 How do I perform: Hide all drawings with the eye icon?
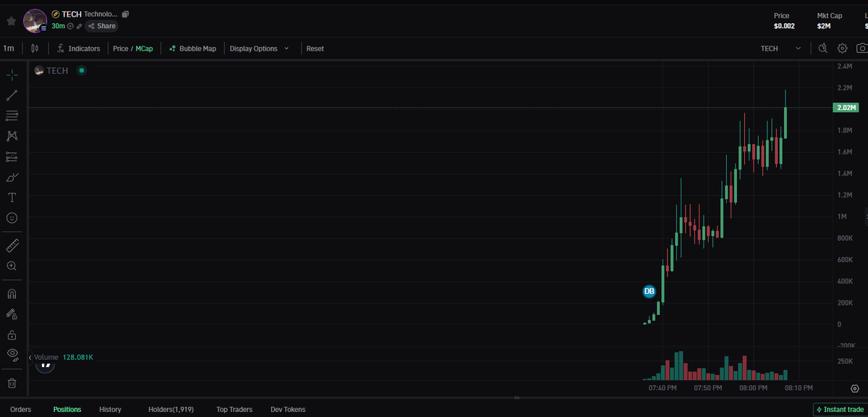pyautogui.click(x=12, y=354)
